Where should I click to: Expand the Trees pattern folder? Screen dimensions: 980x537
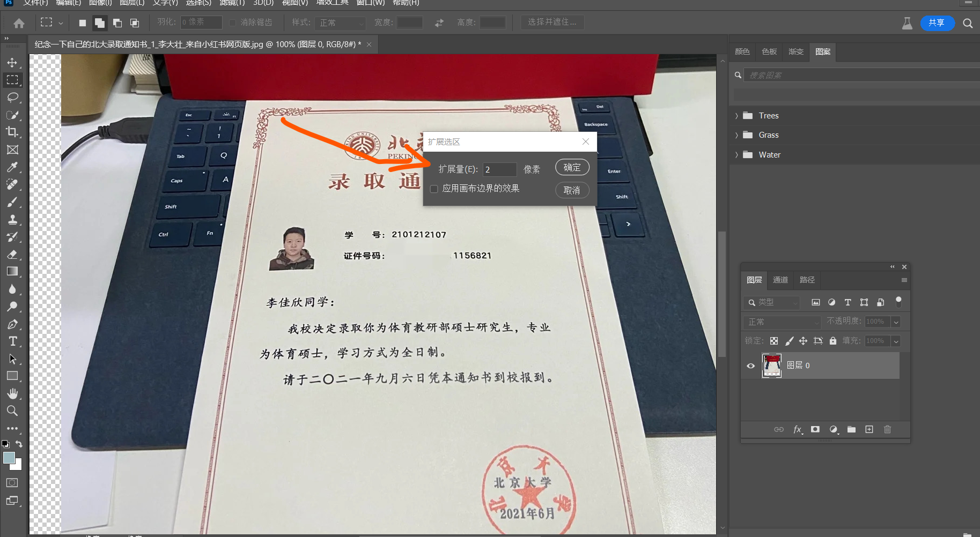click(736, 116)
